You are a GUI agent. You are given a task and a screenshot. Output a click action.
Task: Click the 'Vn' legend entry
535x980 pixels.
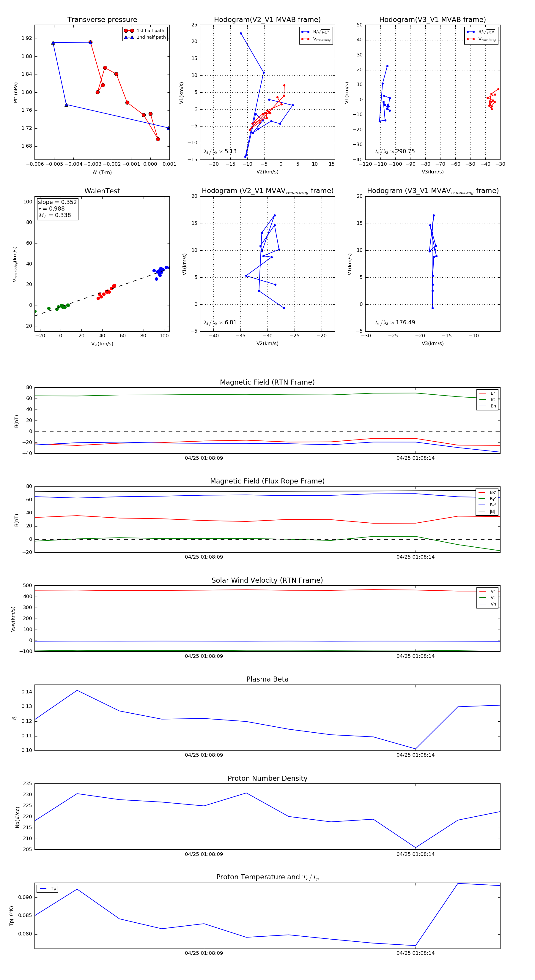pos(487,604)
